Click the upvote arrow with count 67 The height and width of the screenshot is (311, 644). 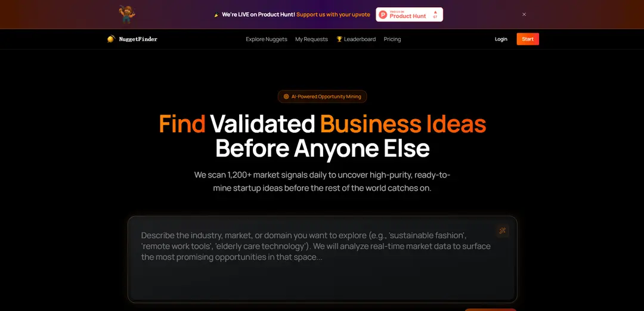pos(435,14)
